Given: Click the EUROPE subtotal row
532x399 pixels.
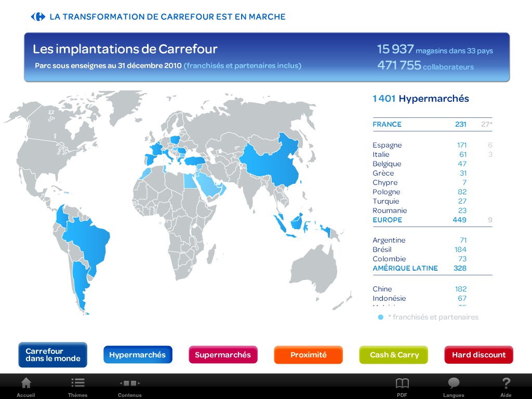Looking at the screenshot, I should (432, 220).
